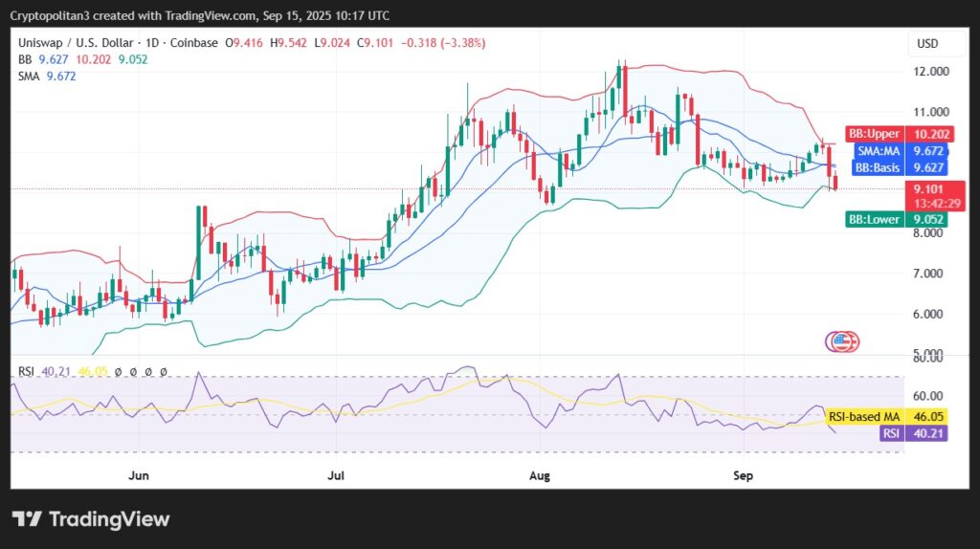This screenshot has width=980, height=549.
Task: Click the Jun marker on time axis
Action: [139, 474]
